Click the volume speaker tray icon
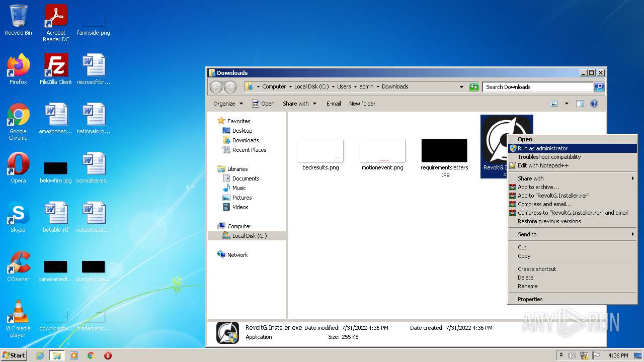Image resolution: width=644 pixels, height=362 pixels. pyautogui.click(x=572, y=355)
